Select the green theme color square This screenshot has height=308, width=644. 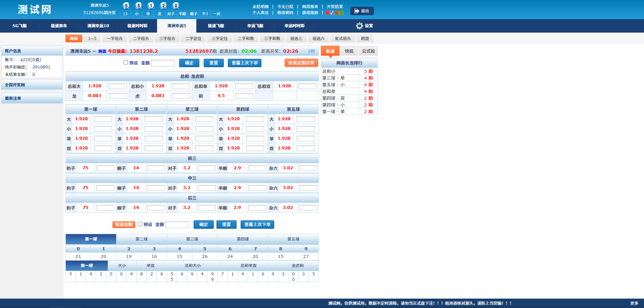[x=341, y=13]
